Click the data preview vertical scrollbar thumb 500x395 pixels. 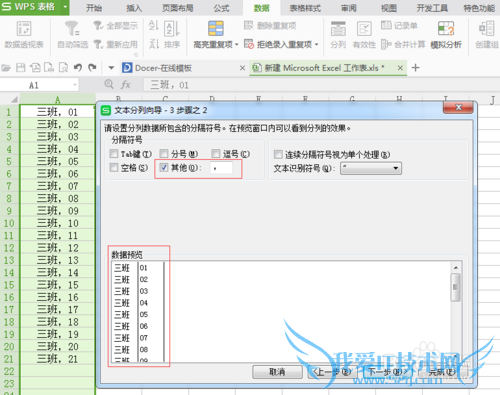[455, 287]
